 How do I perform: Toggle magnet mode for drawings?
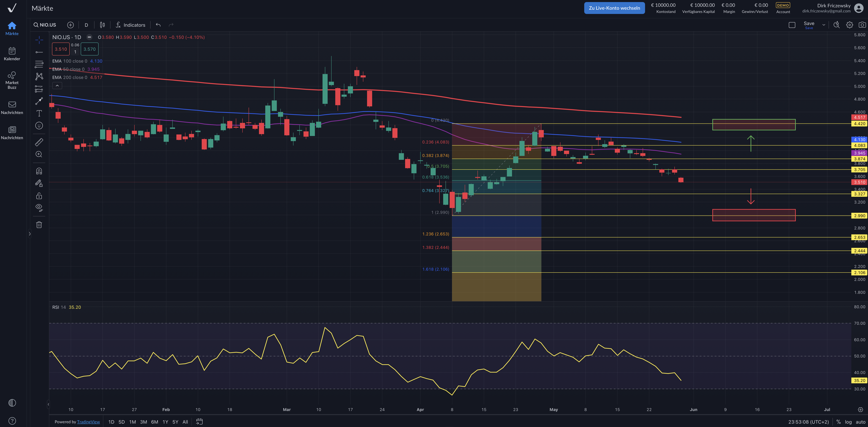point(39,171)
